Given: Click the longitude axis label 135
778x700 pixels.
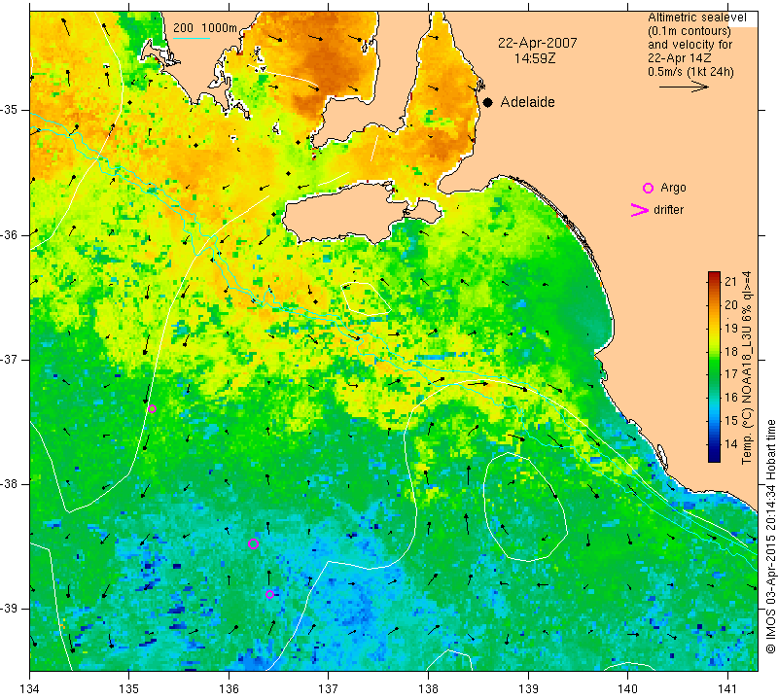Looking at the screenshot, I should point(129,688).
